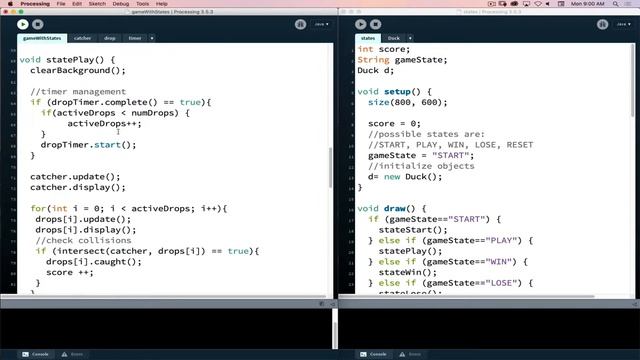Image resolution: width=640 pixels, height=360 pixels.
Task: Open the Edit menu
Action: point(77,4)
